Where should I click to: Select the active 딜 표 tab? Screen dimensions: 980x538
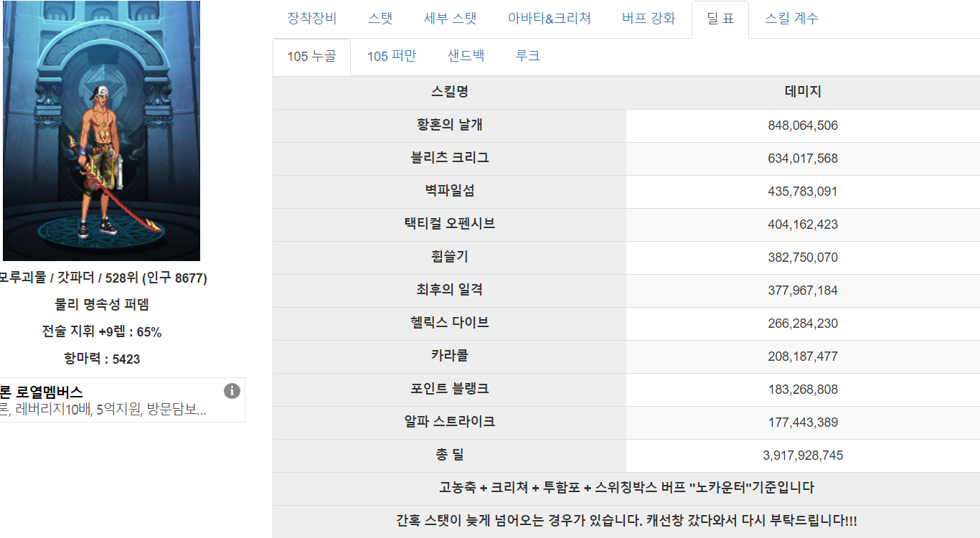pyautogui.click(x=720, y=19)
